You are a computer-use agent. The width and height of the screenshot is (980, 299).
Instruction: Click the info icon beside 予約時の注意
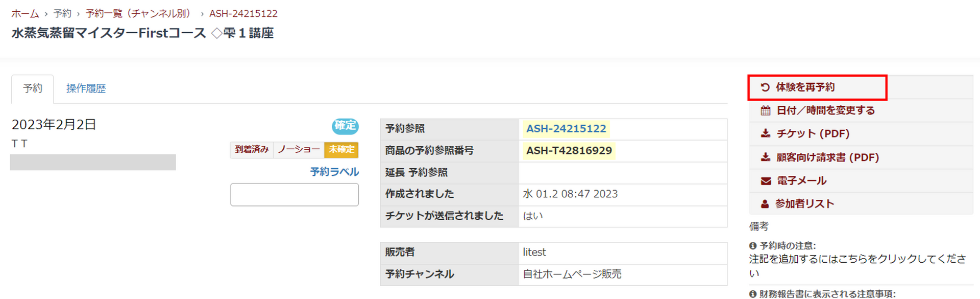753,246
